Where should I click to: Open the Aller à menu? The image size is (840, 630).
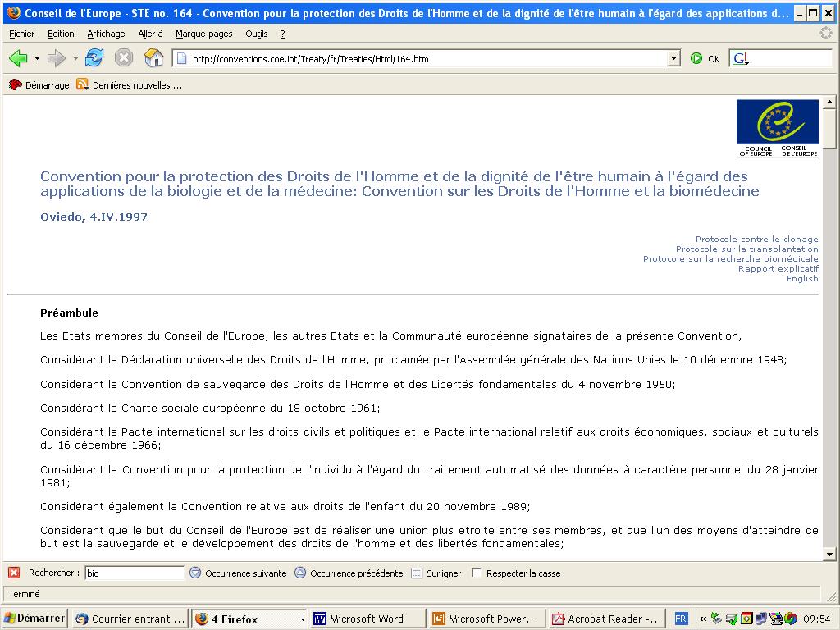(150, 34)
